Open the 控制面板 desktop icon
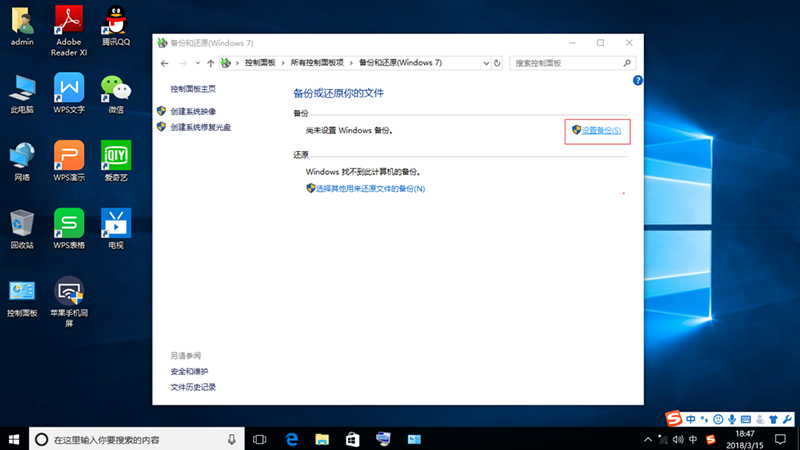Viewport: 800px width, 450px height. click(22, 298)
